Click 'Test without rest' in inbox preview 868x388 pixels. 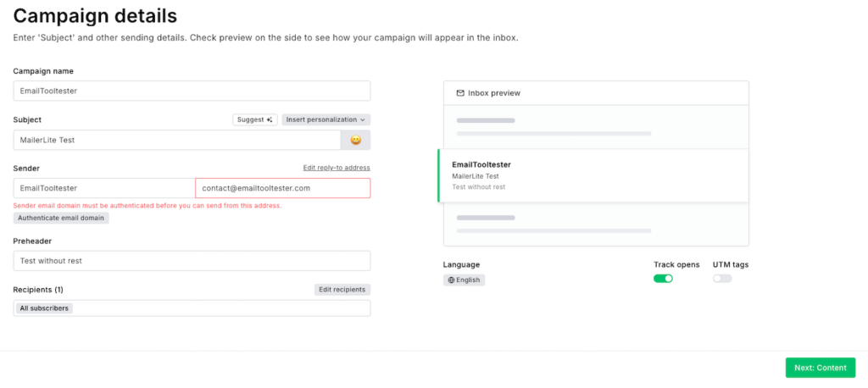coord(479,187)
